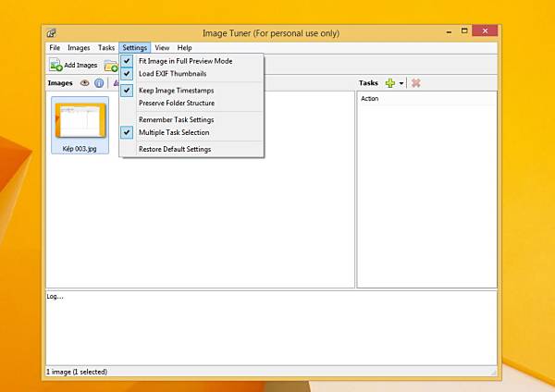Open the View menu

point(162,48)
